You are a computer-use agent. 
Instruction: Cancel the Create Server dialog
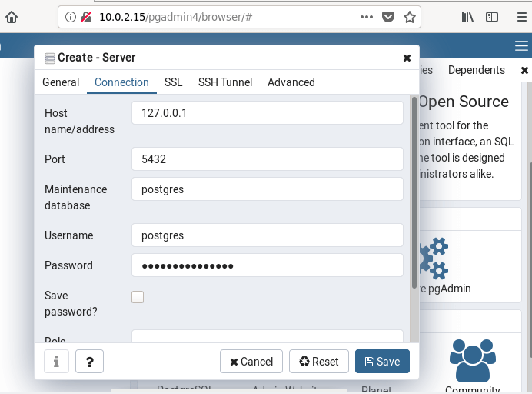pos(251,362)
